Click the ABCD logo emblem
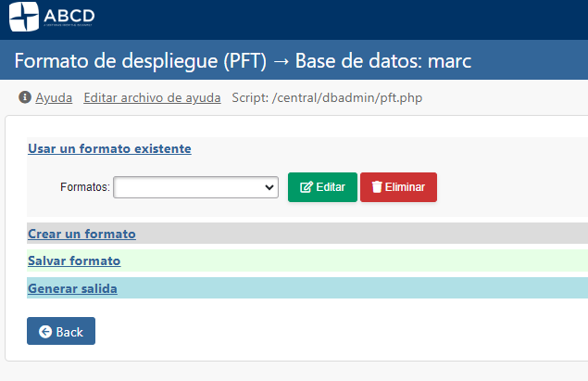Viewport: 588px width, 381px height. click(x=23, y=16)
